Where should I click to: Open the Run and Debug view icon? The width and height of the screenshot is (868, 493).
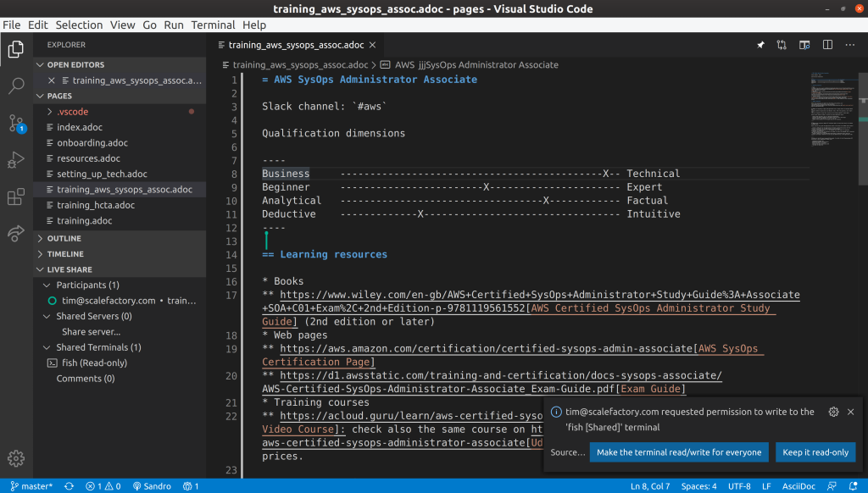pos(16,160)
